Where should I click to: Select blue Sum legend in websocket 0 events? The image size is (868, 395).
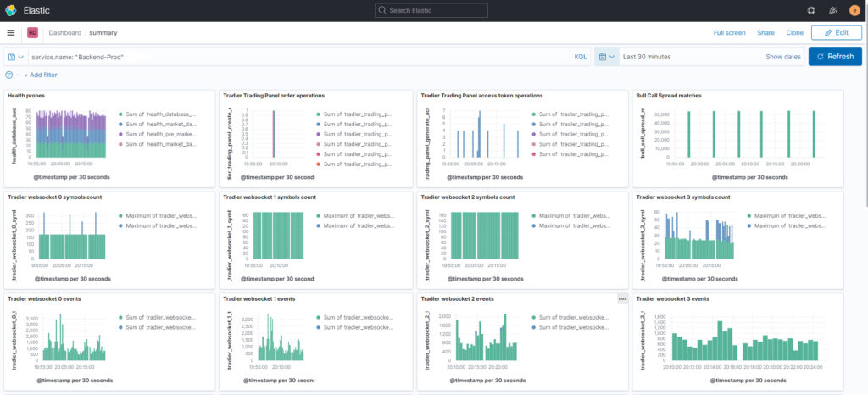point(158,327)
